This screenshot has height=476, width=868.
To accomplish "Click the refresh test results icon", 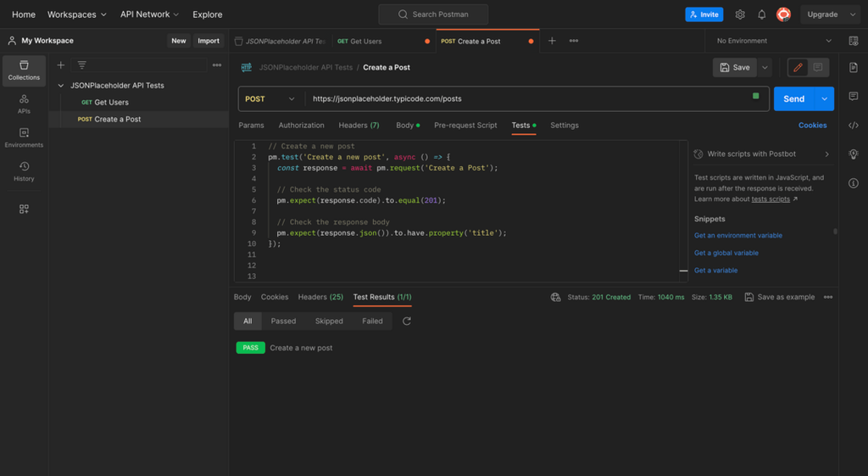I will (407, 322).
